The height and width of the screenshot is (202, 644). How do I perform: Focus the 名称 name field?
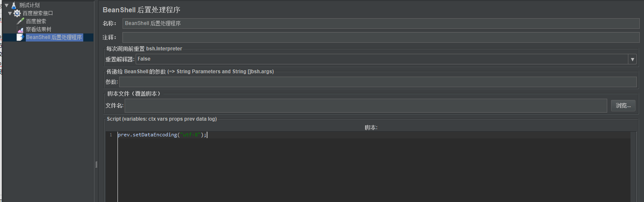[381, 24]
